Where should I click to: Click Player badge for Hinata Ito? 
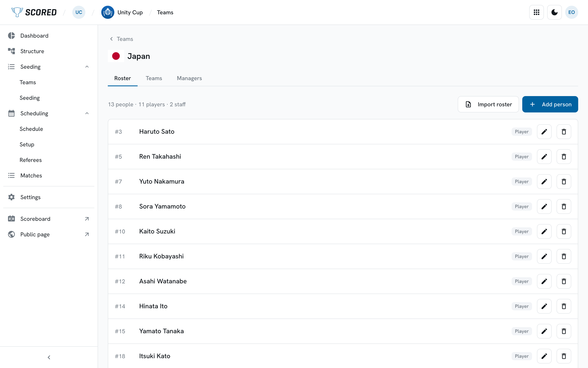click(522, 306)
